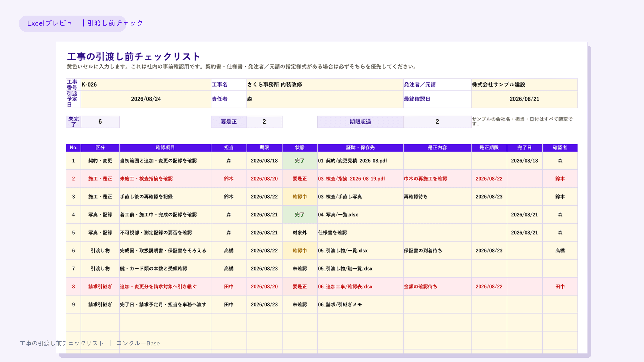Viewport: 644px width, 362px height.
Task: Click 仕様書を確認 cell
Action: [360, 233]
